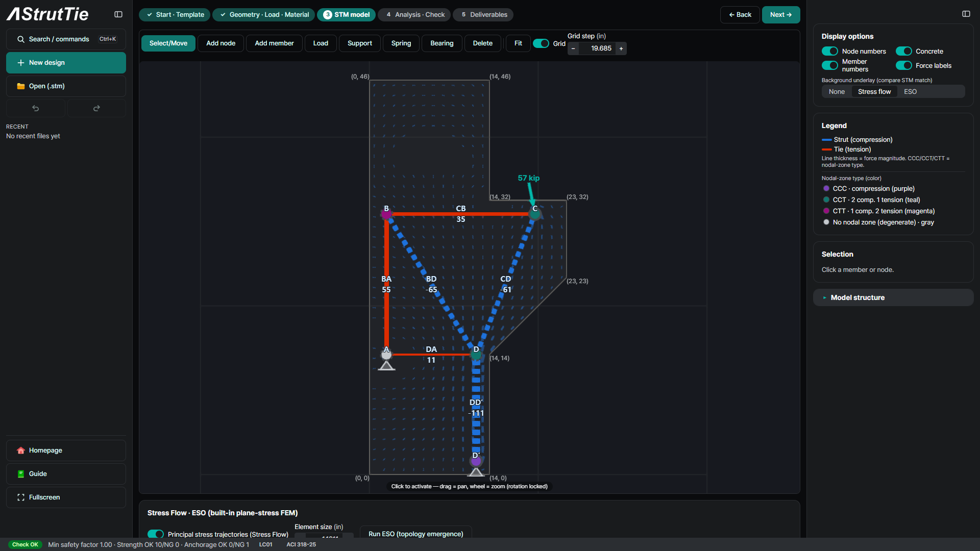Increase grid step with plus

pyautogui.click(x=621, y=48)
